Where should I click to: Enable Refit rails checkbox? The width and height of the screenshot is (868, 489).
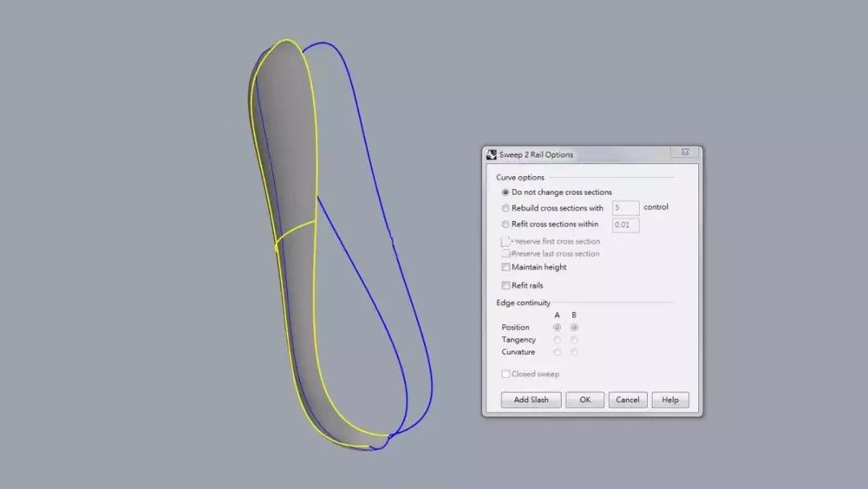click(x=506, y=286)
